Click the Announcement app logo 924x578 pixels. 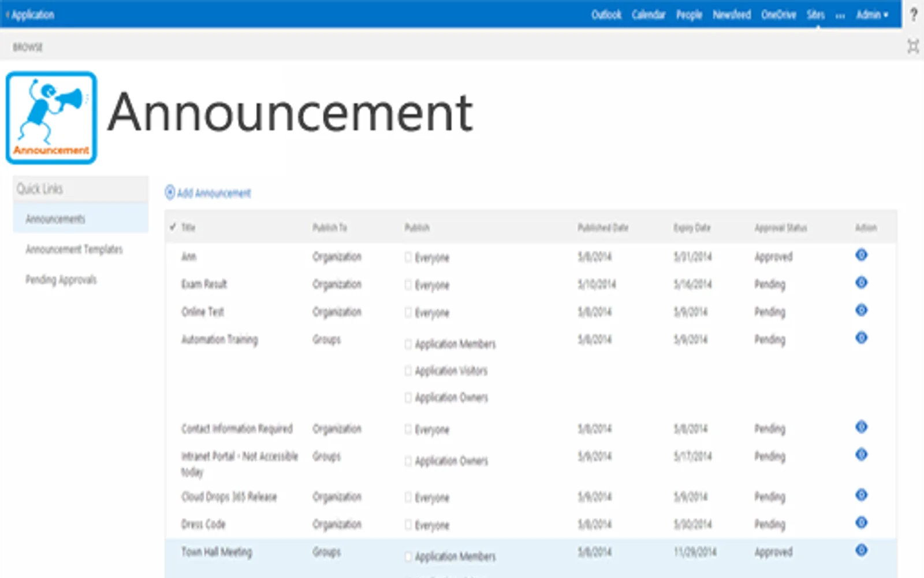pos(51,118)
